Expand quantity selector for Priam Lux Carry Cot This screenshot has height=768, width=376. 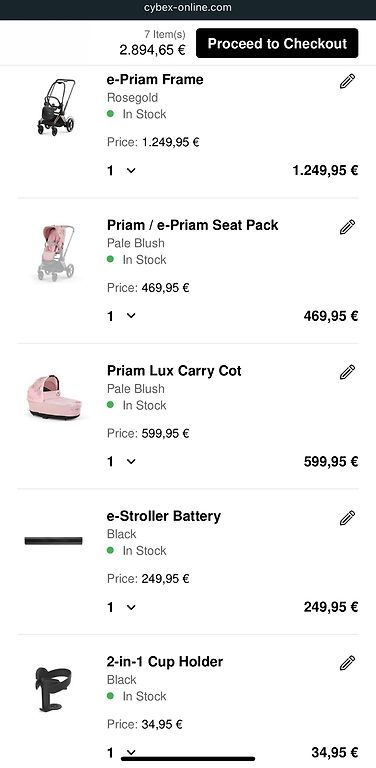point(121,461)
